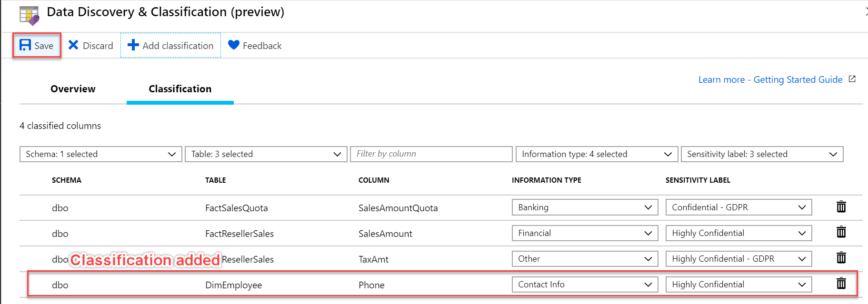The image size is (868, 304).
Task: Delete the DimEmployee Phone classification row
Action: coord(841,284)
